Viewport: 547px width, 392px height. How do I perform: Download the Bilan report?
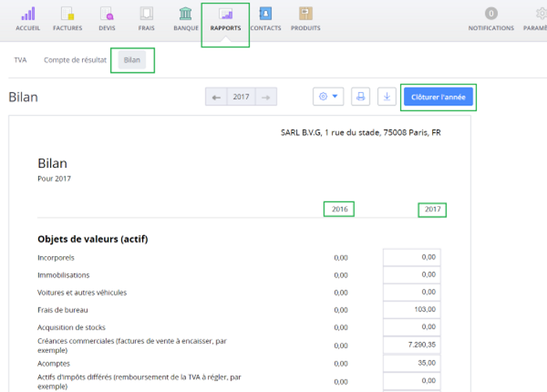(386, 97)
